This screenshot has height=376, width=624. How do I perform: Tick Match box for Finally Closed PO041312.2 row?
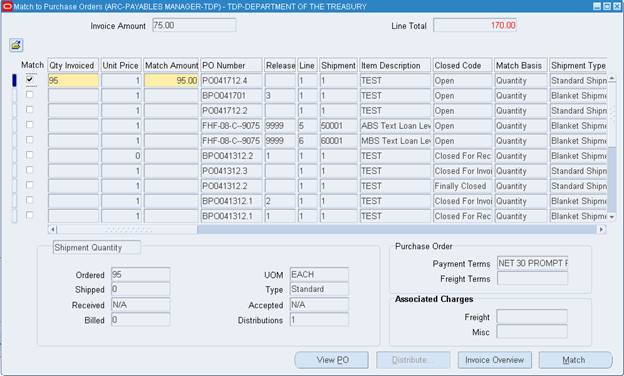(29, 185)
